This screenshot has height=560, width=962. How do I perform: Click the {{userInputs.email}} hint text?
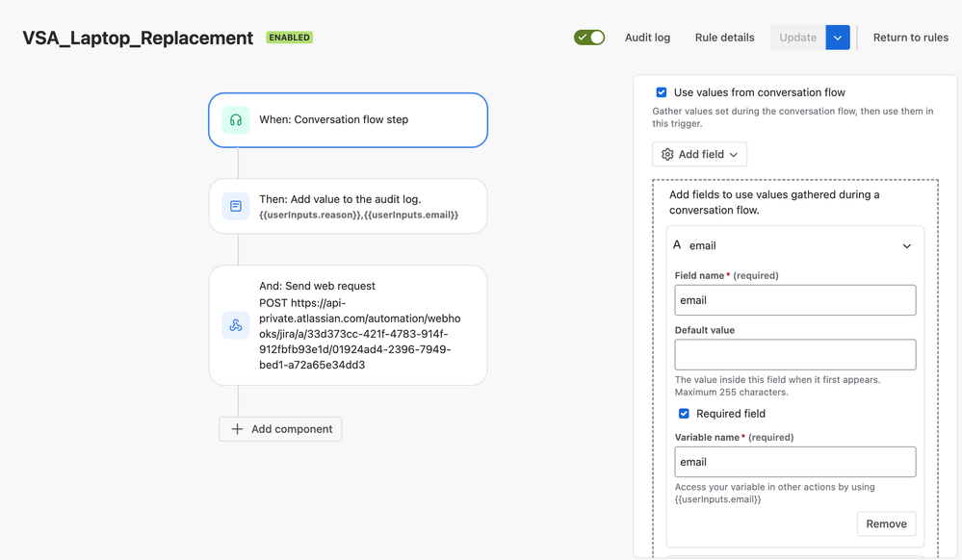[x=717, y=499]
